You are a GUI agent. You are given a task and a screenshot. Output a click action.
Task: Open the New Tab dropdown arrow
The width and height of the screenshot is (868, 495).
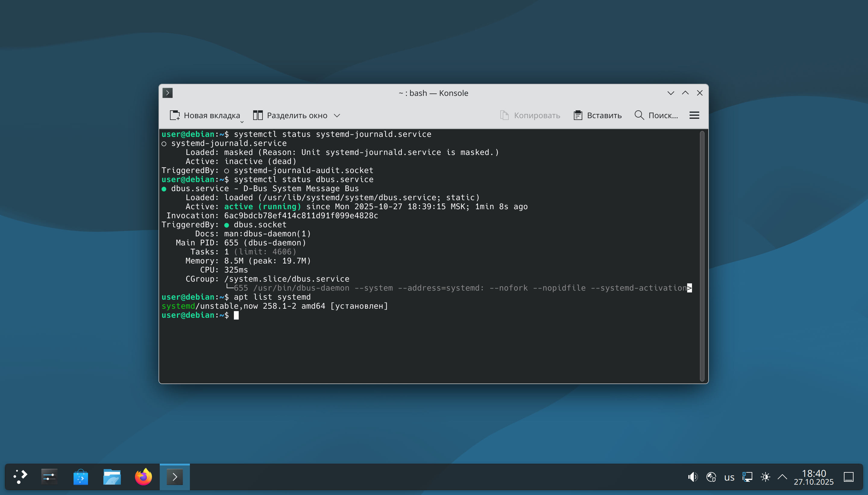[242, 122]
